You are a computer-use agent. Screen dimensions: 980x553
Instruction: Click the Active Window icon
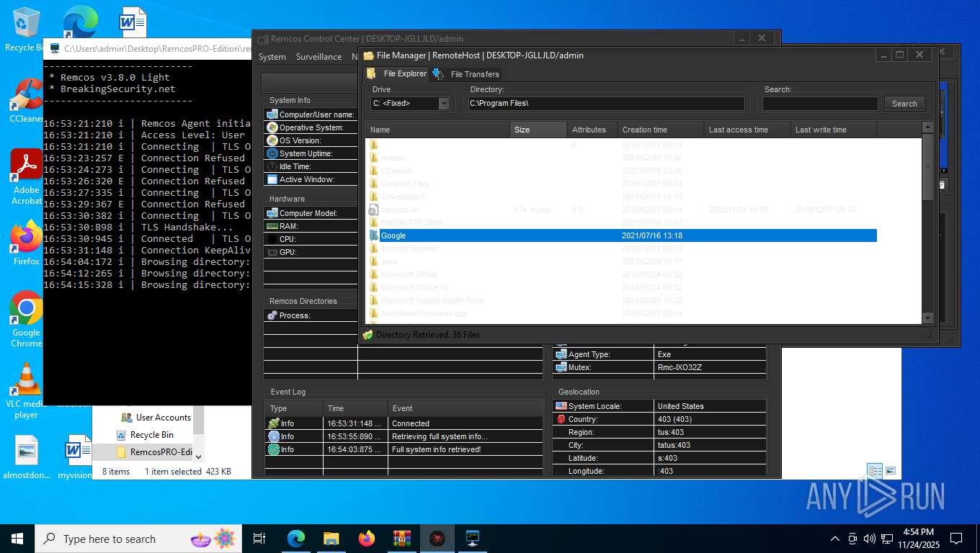coord(272,179)
